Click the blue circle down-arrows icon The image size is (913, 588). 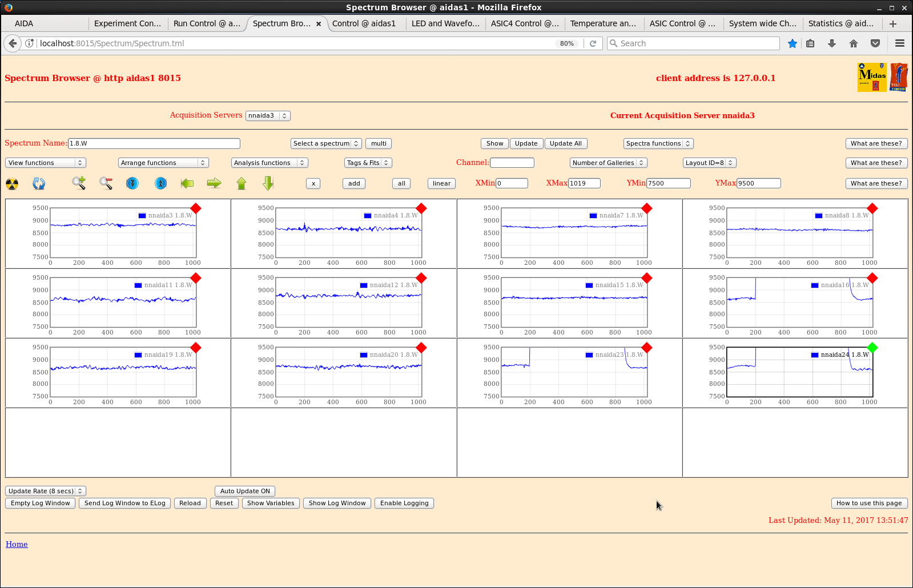pos(132,183)
